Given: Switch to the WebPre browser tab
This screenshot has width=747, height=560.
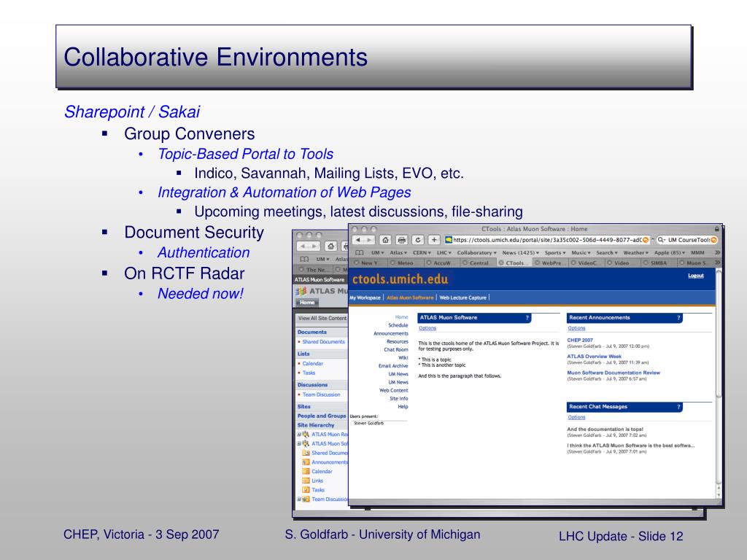Looking at the screenshot, I should click(x=550, y=262).
